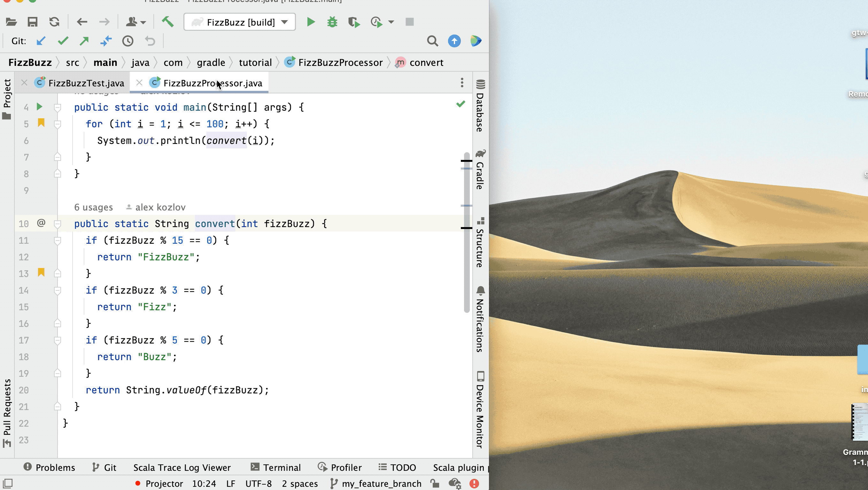Reload all from disk via sync icon

click(x=54, y=22)
